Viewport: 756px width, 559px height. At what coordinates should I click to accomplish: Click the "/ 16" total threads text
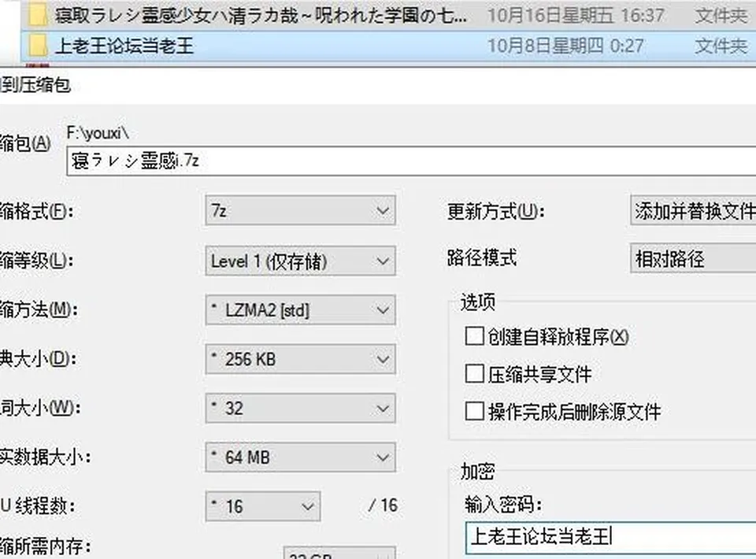tap(384, 505)
